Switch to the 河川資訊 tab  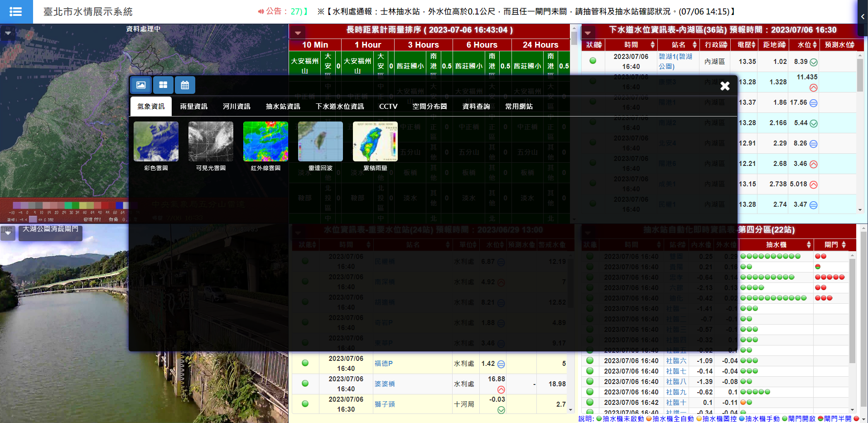click(236, 106)
